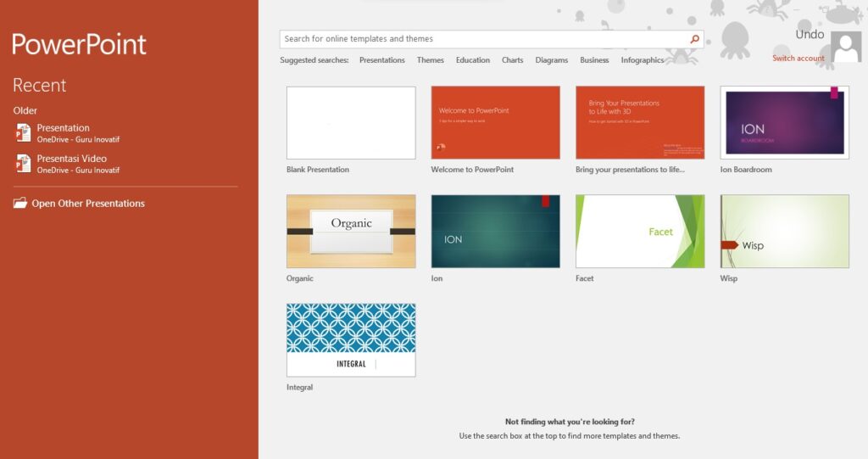Click the user account avatar icon
Viewport: 868px width, 459px height.
coord(846,48)
